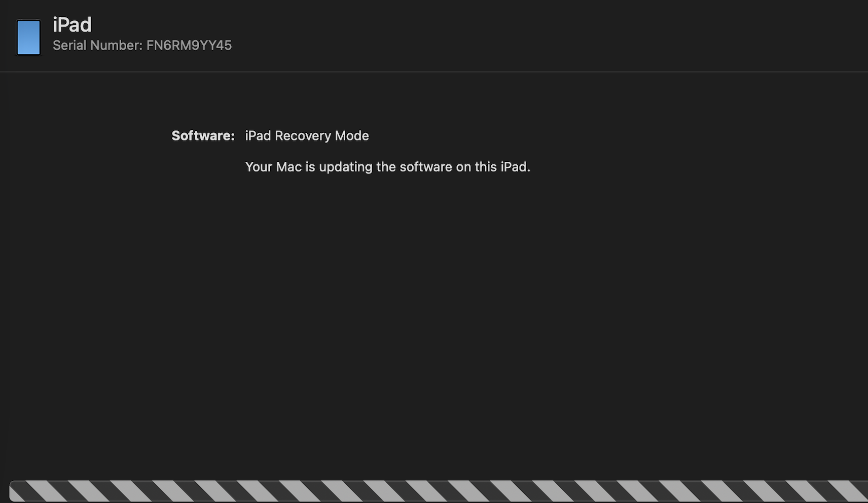Click the striped update progress bar
Viewport: 868px width, 503px height.
coord(438,491)
